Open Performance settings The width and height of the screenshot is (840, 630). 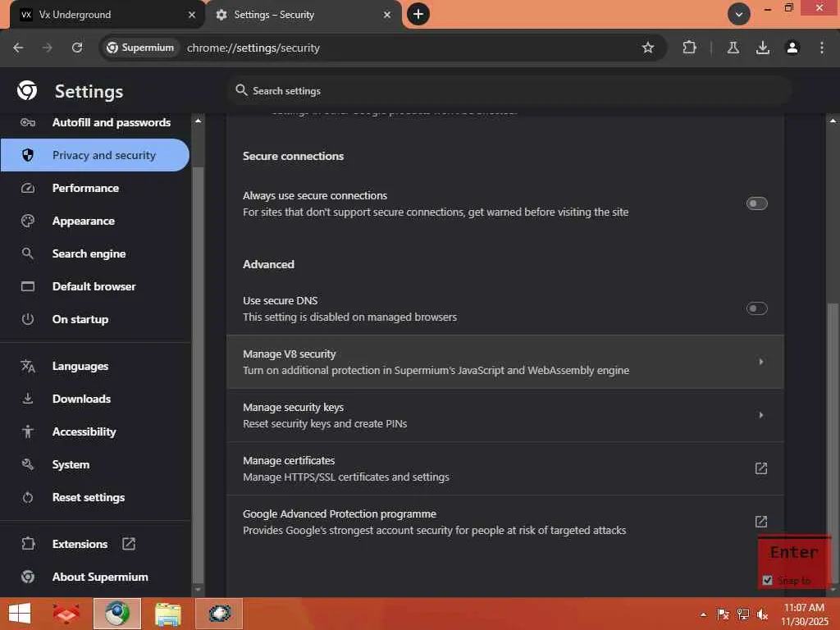click(95, 188)
